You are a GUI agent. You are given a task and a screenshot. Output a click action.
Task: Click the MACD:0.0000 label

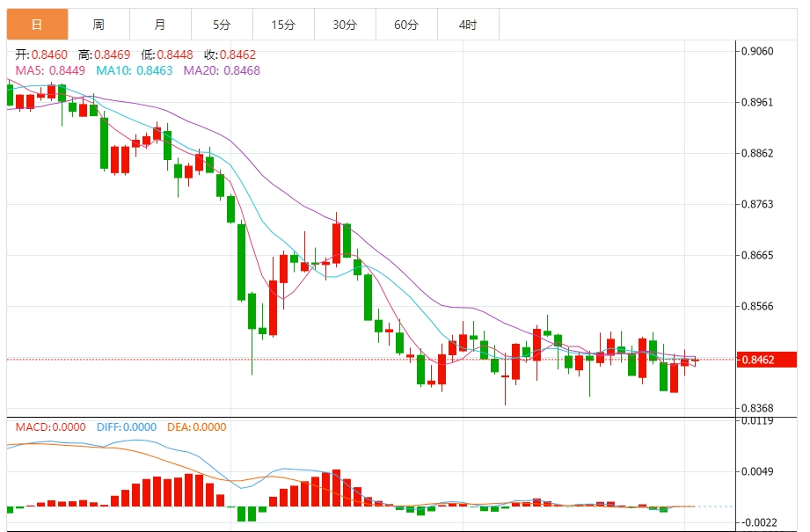pos(51,427)
